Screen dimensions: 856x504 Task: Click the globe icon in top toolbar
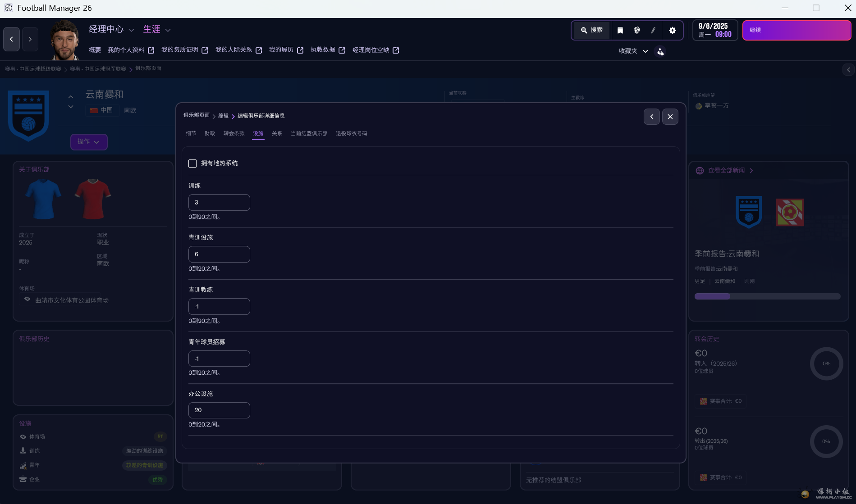636,30
